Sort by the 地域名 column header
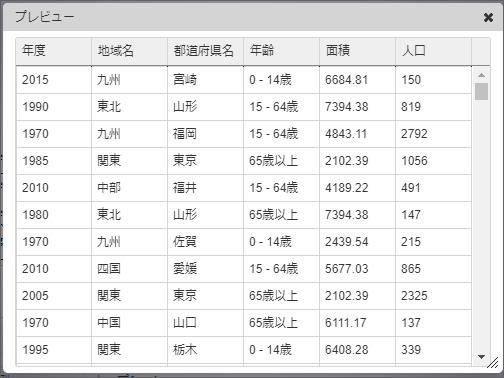 coord(129,51)
